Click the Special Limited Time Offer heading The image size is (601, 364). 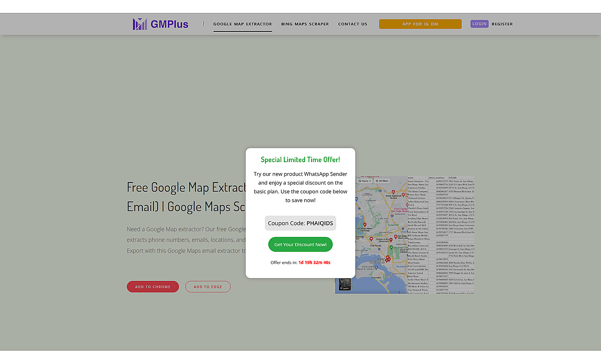pos(300,160)
